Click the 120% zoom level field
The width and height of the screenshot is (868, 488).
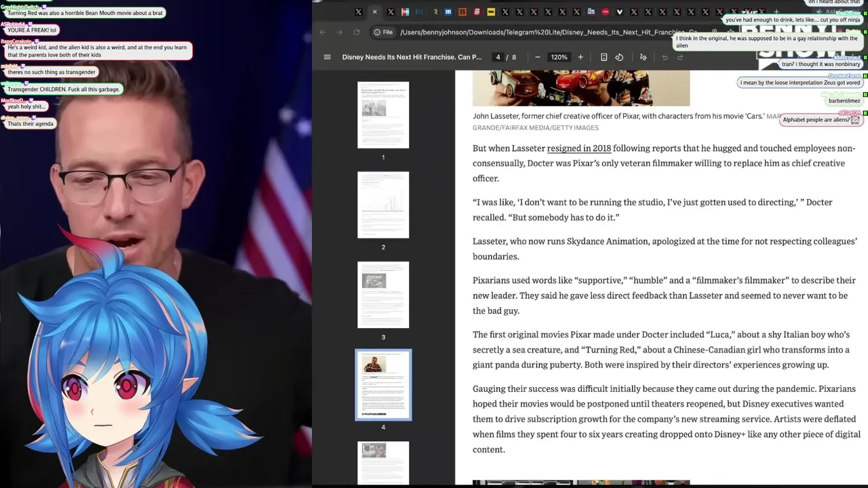(x=559, y=57)
